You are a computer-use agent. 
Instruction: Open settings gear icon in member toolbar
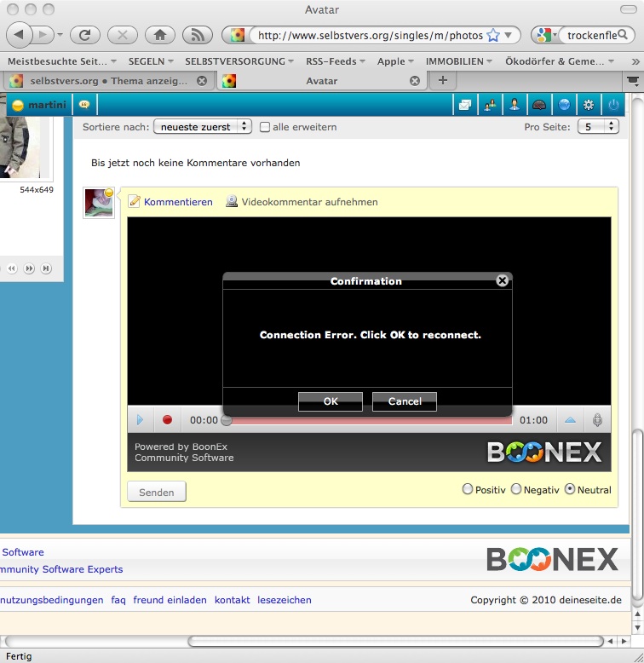(588, 105)
